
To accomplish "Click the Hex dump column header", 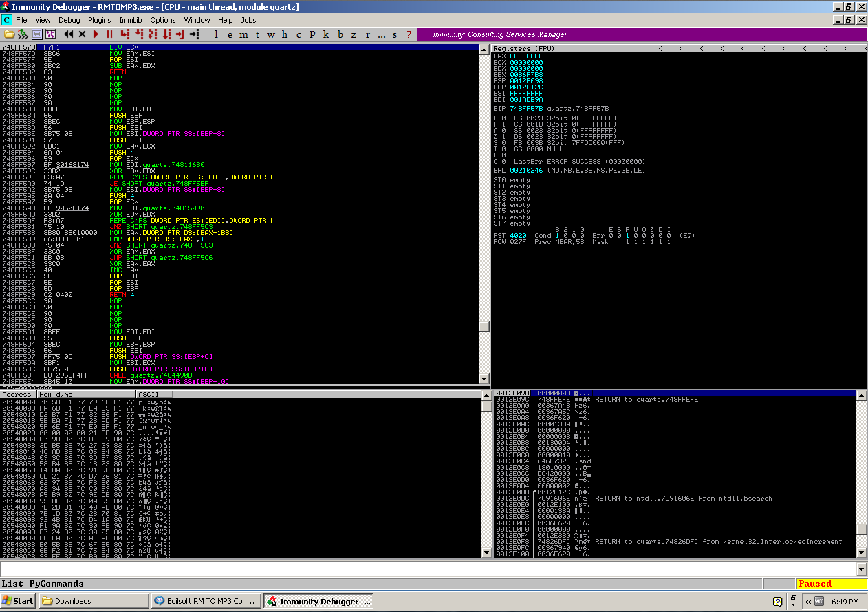I will [x=87, y=395].
